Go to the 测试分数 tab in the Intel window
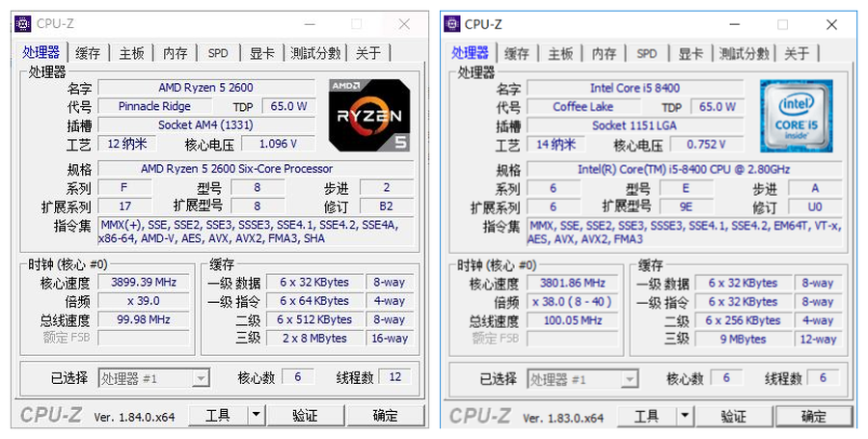The height and width of the screenshot is (439, 868). click(744, 53)
